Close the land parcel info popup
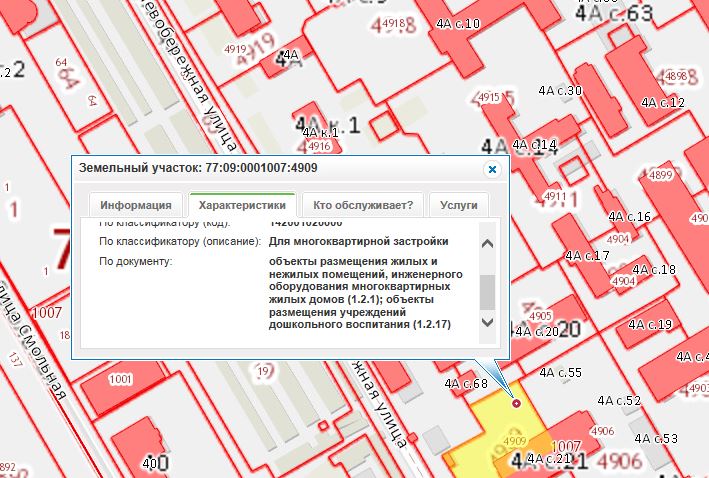This screenshot has width=709, height=478. [x=491, y=170]
